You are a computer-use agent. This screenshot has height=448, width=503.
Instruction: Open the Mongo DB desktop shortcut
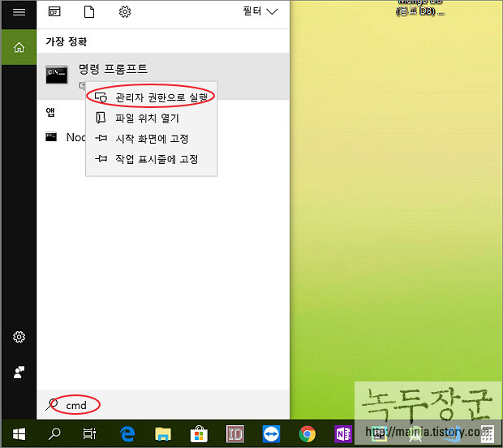(420, 7)
